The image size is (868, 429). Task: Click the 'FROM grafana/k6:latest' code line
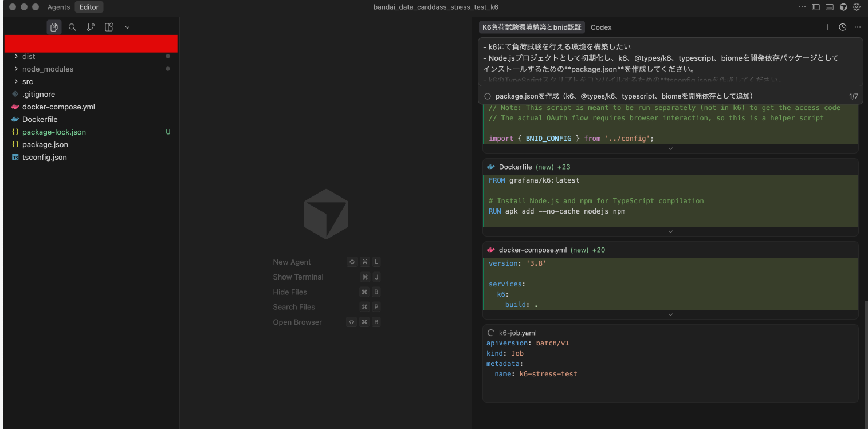click(x=534, y=180)
